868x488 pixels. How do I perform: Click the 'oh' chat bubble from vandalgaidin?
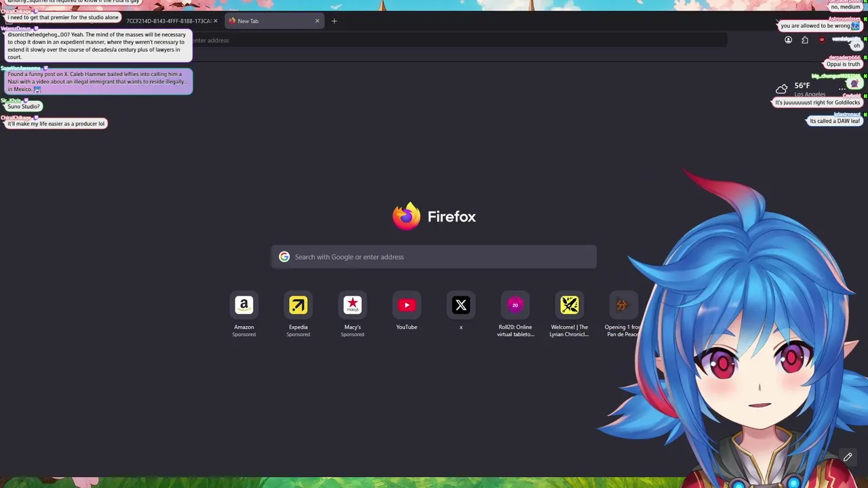[x=856, y=45]
